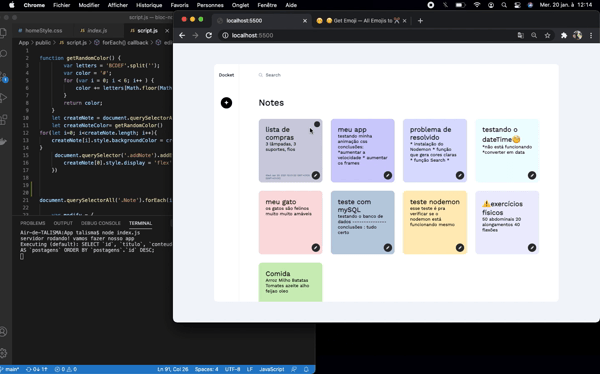The image size is (600, 374).
Task: Open the DEBUG CONSOLE panel tab
Action: coord(101,223)
